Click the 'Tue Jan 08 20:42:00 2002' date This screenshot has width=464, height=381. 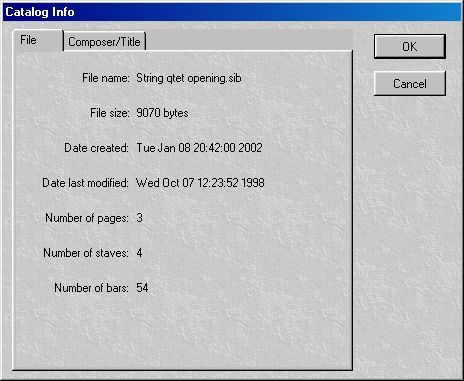pos(199,148)
